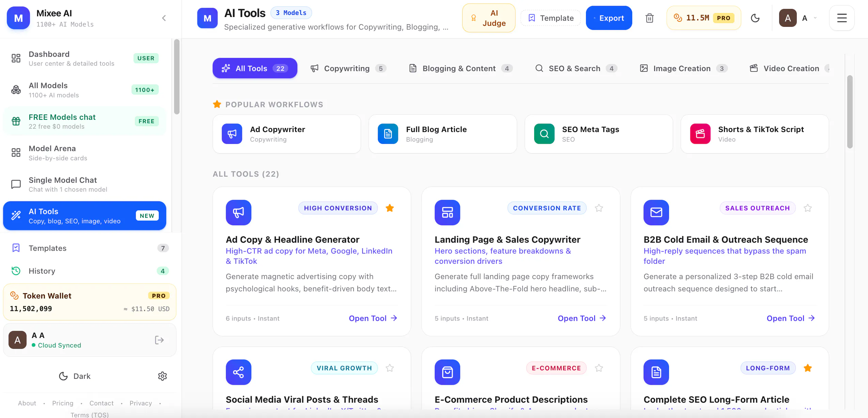Open Full Blog Article workflow card
This screenshot has height=418, width=868.
(443, 134)
